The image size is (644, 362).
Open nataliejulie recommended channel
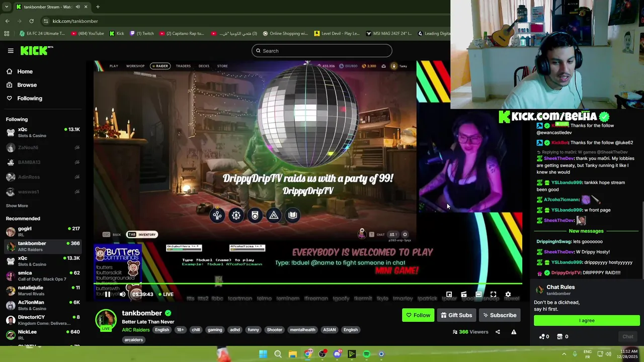(43, 291)
